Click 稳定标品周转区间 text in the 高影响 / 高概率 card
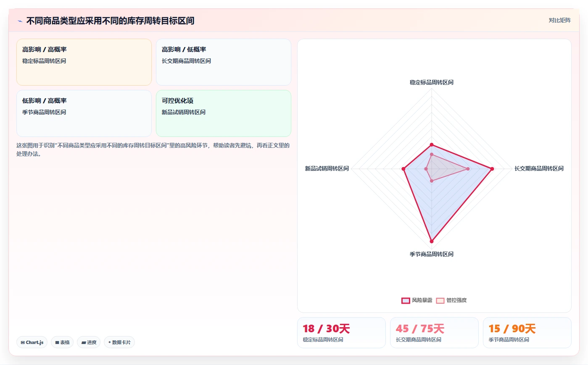Viewport: 588px width, 365px height. tap(44, 61)
